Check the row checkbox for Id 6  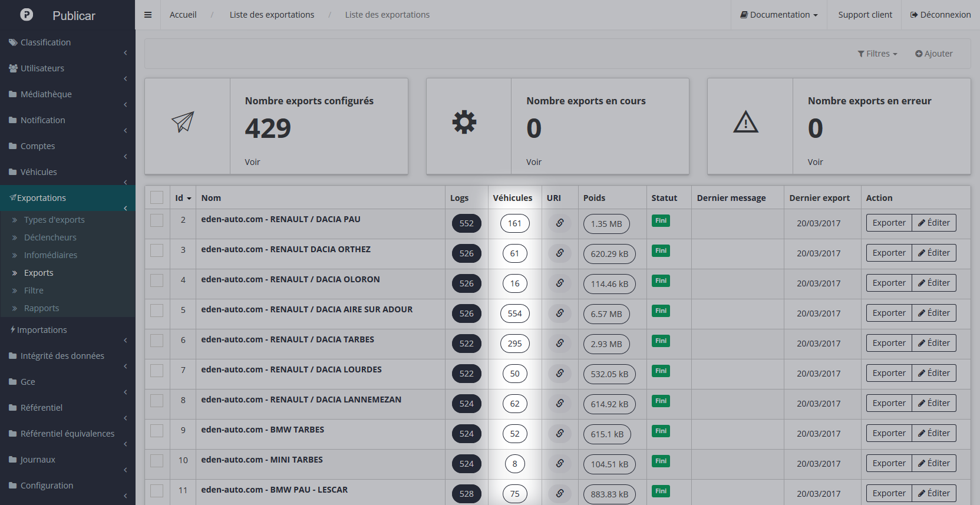(x=157, y=341)
